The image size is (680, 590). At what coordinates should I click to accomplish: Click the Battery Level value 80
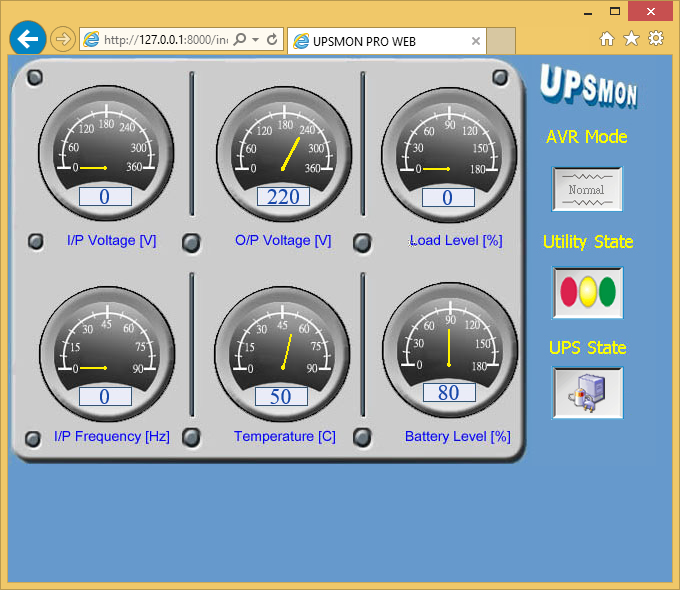point(449,393)
